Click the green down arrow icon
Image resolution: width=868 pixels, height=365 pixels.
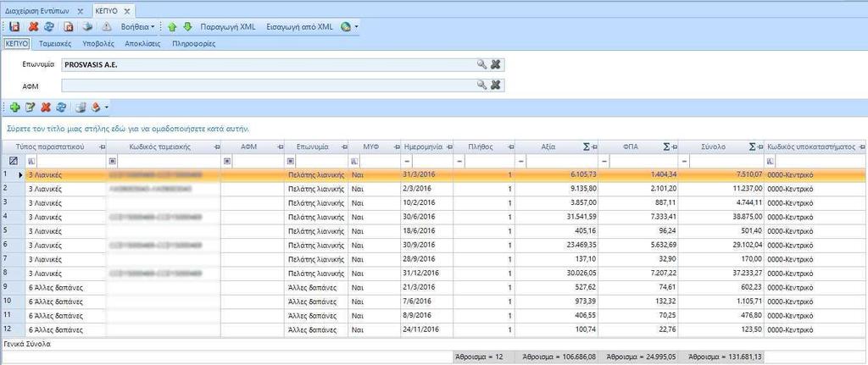(x=187, y=26)
